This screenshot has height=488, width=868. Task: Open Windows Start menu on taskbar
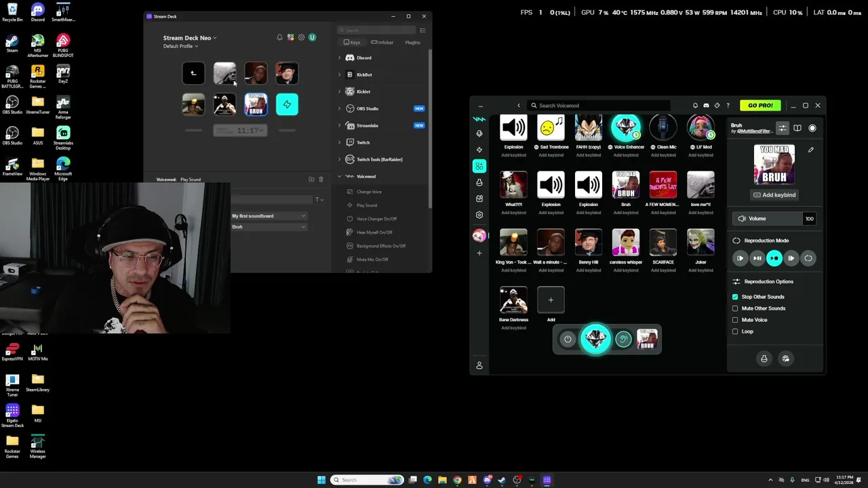(321, 480)
